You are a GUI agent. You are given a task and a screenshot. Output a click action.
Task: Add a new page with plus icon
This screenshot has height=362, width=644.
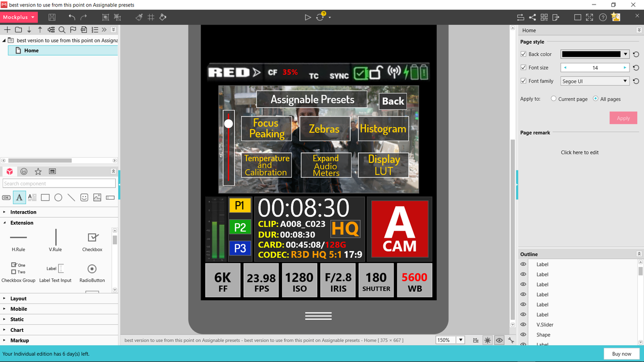pyautogui.click(x=7, y=30)
